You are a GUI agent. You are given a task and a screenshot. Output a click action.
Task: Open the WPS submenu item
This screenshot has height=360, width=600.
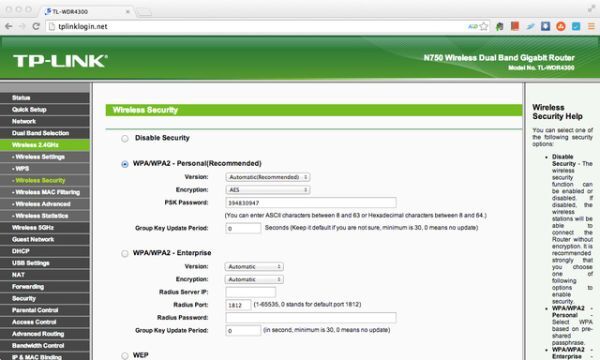coord(45,169)
